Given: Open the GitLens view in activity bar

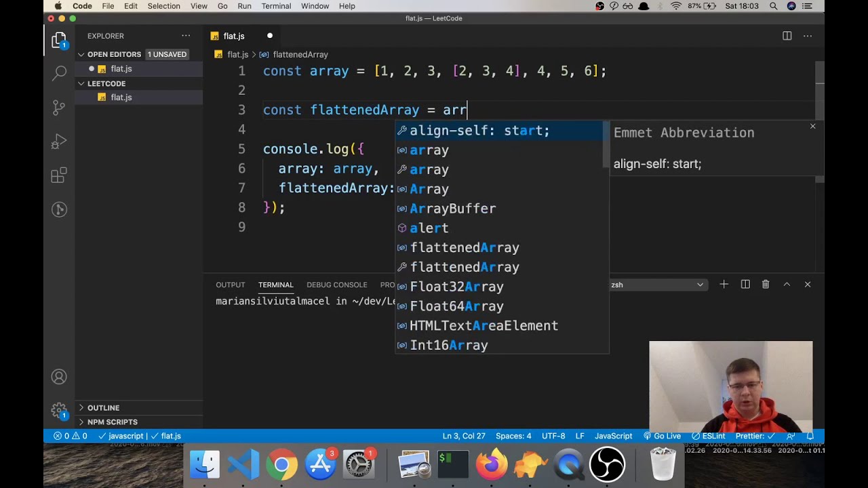Looking at the screenshot, I should 59,209.
